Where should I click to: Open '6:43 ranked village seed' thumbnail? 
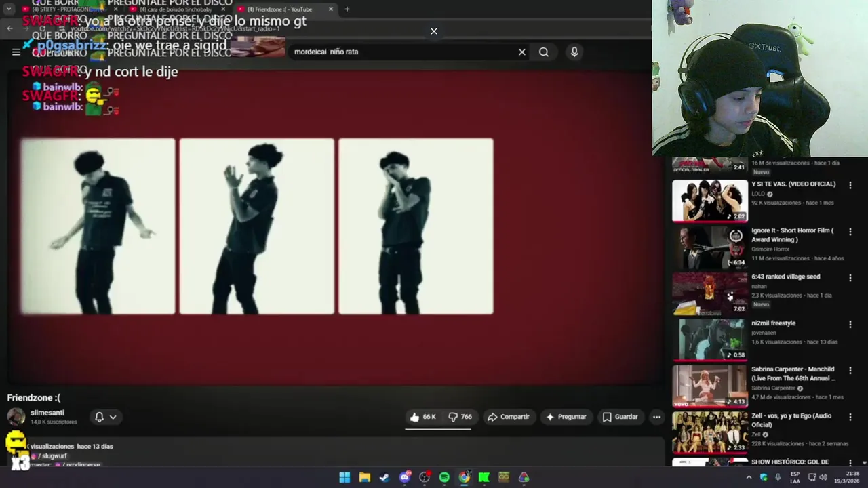point(709,293)
